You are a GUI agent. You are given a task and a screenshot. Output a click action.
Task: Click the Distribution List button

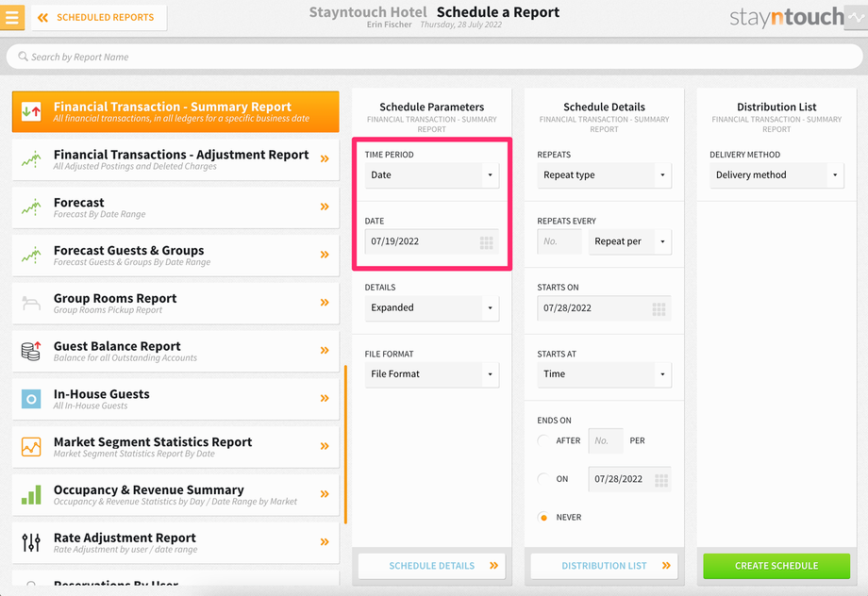pos(604,566)
